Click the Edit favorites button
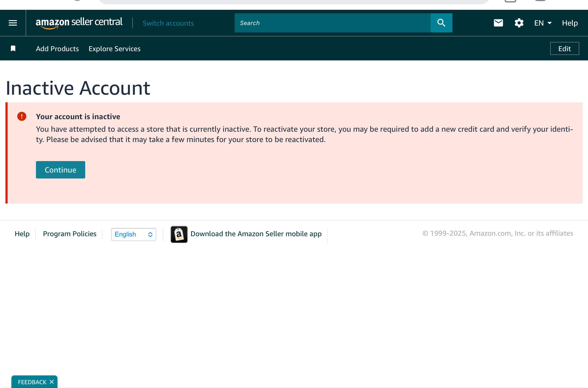Screen dimensions: 588x388 (564, 48)
